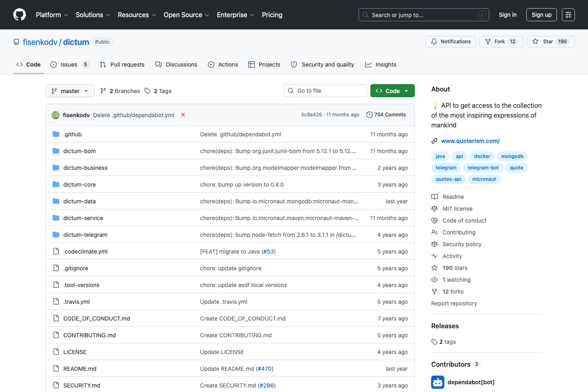Open the master branch dropdown
Viewport: 588px width, 392px height.
pos(70,91)
